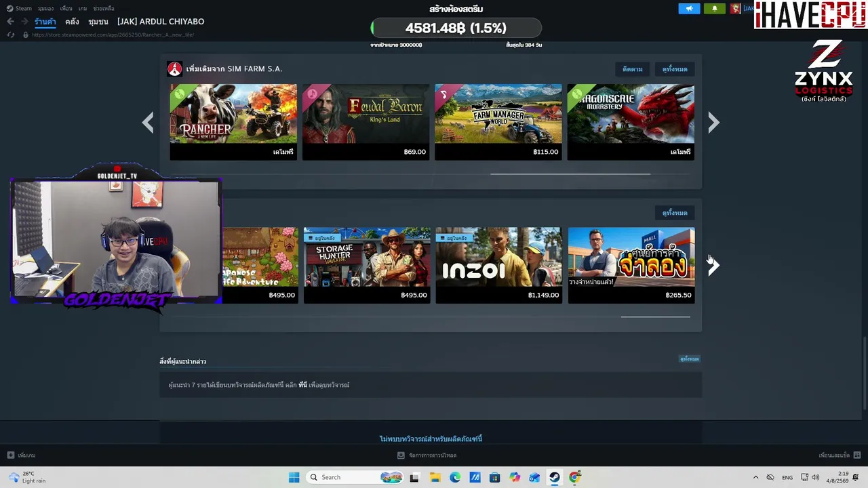Image resolution: width=868 pixels, height=488 pixels.
Task: Switch to the ชุมชน (Community) tab
Action: click(98, 22)
